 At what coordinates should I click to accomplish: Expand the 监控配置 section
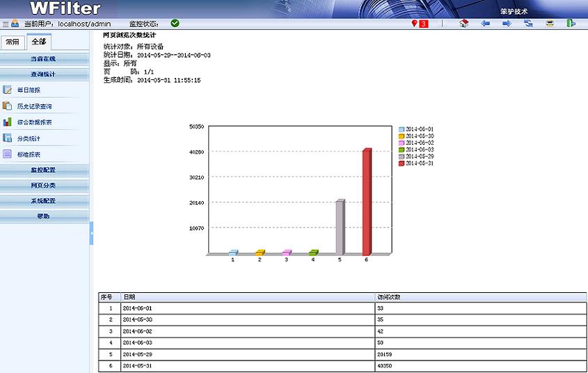[44, 170]
